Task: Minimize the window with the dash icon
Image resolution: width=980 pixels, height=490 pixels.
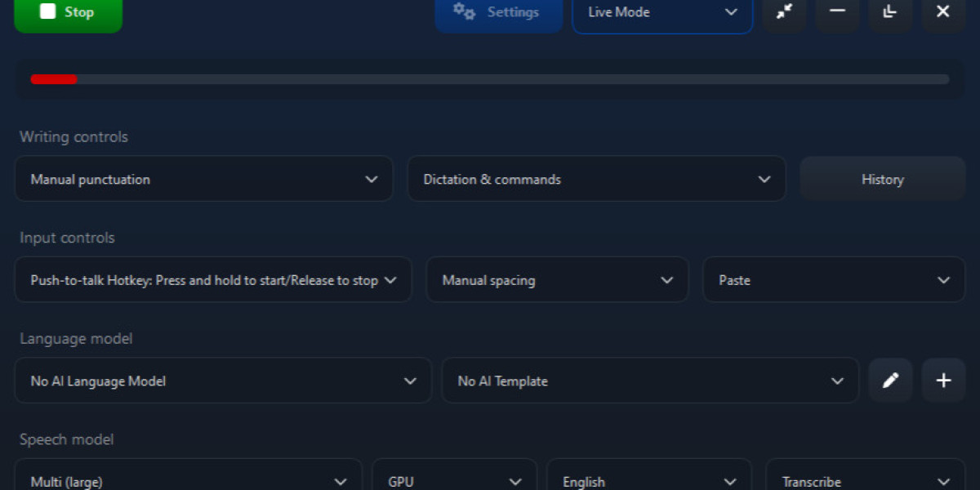Action: [x=837, y=13]
